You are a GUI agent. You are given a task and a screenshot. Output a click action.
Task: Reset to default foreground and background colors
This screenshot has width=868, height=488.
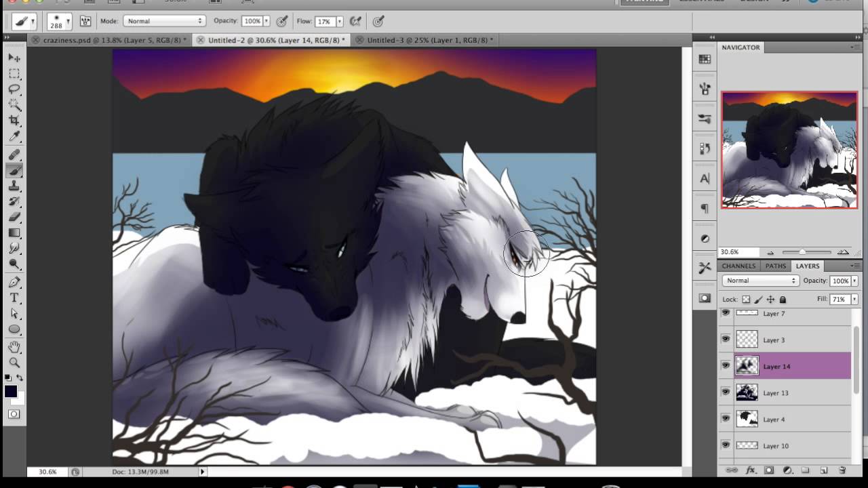(x=8, y=378)
